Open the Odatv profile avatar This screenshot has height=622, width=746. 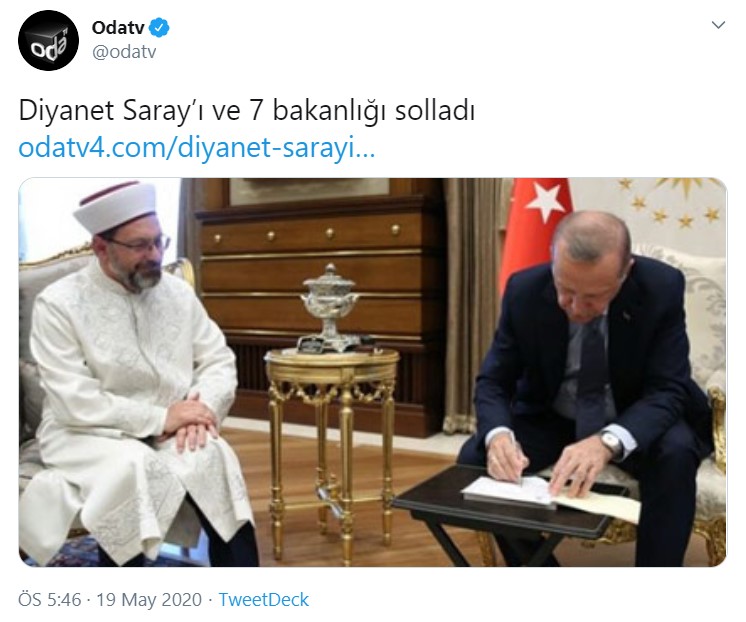[x=48, y=40]
